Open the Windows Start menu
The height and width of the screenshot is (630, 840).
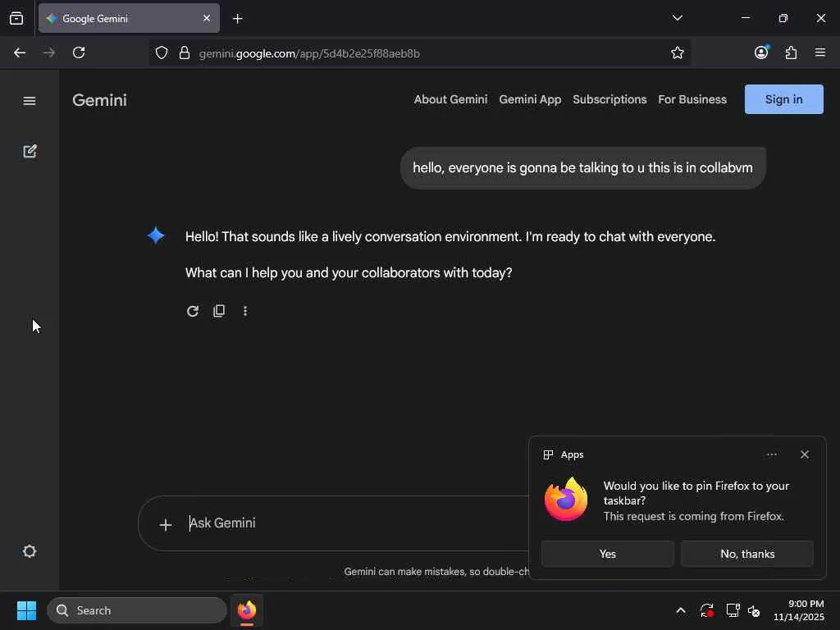click(x=26, y=610)
